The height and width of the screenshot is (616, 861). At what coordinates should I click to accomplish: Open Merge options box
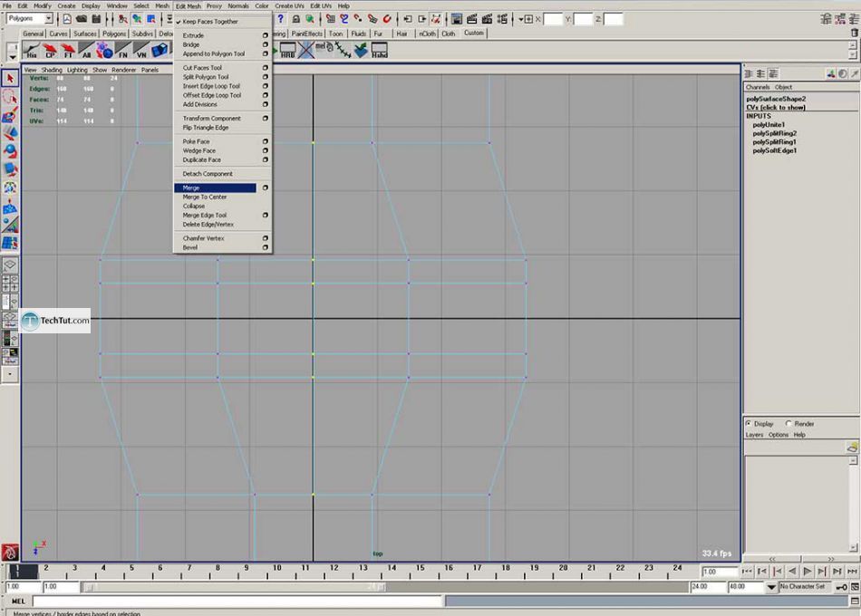[266, 188]
